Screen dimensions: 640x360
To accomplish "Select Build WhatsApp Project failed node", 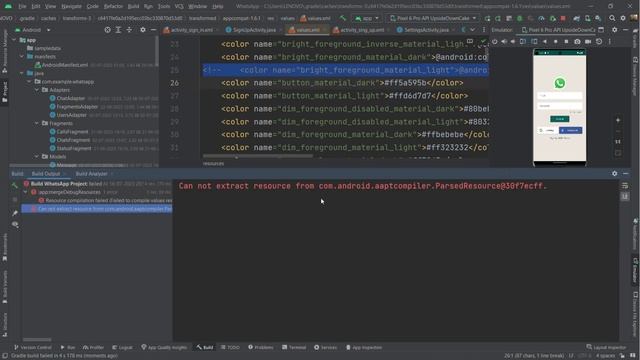I will pos(96,184).
